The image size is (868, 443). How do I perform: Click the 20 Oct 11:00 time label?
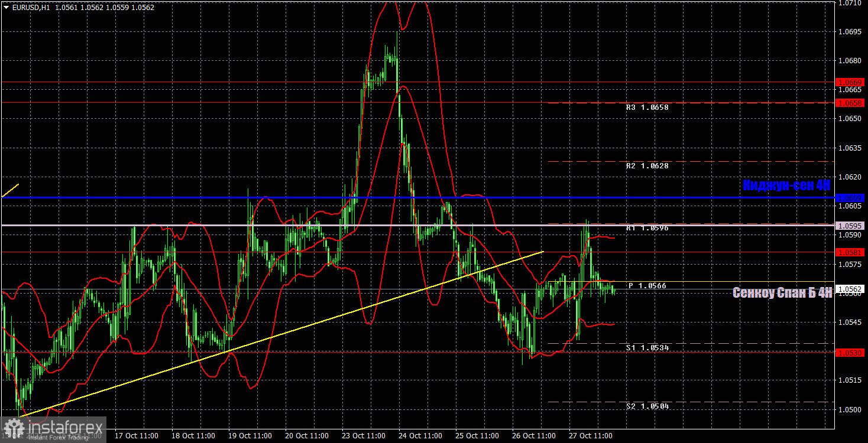tap(307, 436)
